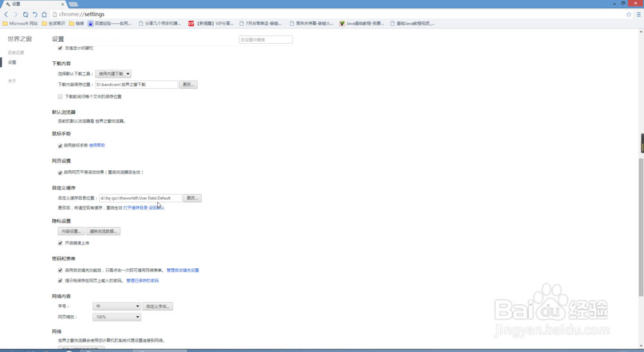The image size is (644, 352).
Task: Open the 分享几个用手机赚 bookmark
Action: [x=160, y=23]
